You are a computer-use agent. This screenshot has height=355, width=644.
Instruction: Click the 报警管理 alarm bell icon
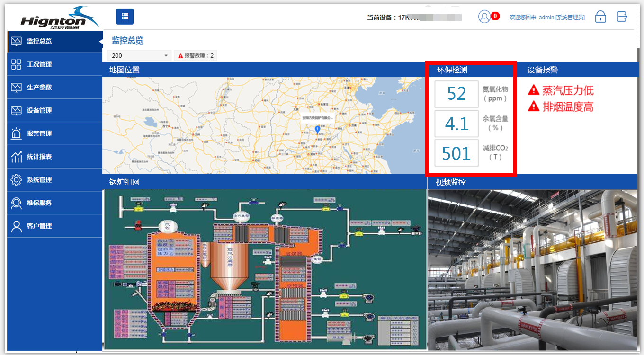coord(17,133)
